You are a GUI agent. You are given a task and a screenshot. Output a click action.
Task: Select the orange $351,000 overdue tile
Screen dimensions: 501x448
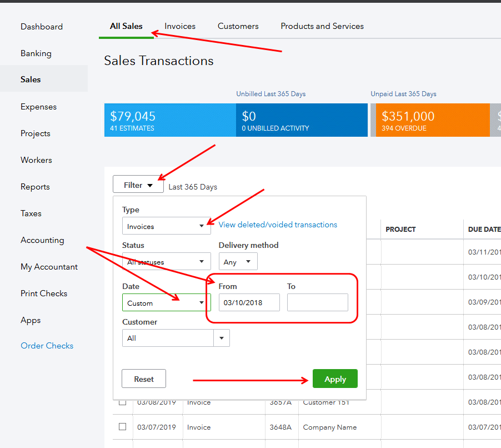click(x=429, y=120)
